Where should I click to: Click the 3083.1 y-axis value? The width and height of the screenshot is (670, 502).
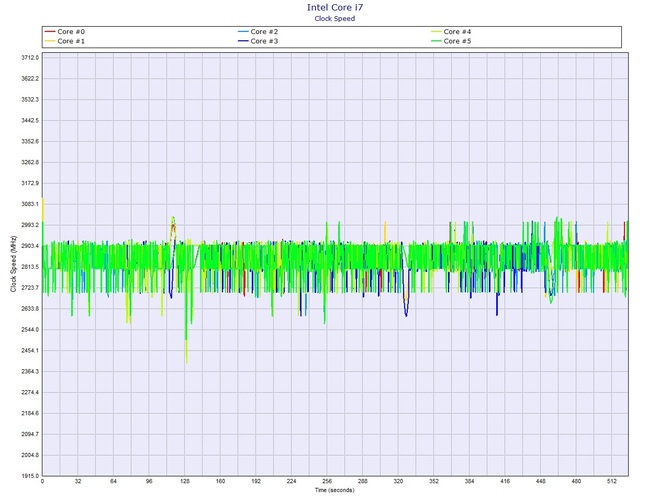pyautogui.click(x=30, y=204)
